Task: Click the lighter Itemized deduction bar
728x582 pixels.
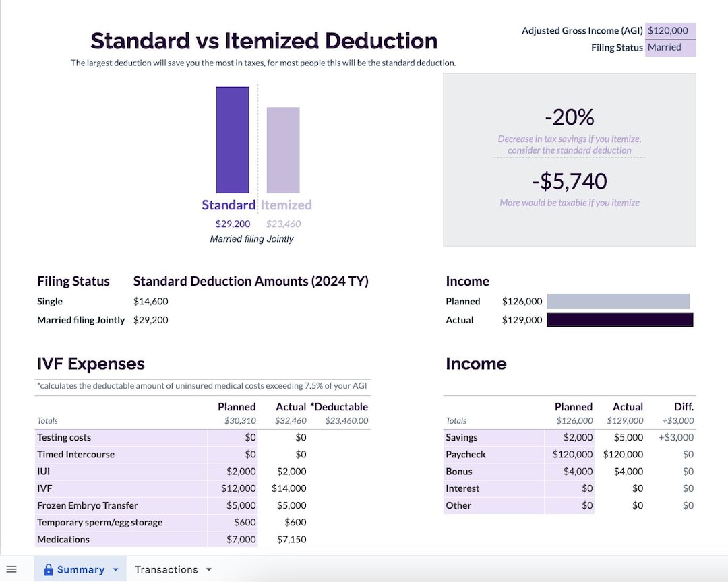Action: point(284,150)
